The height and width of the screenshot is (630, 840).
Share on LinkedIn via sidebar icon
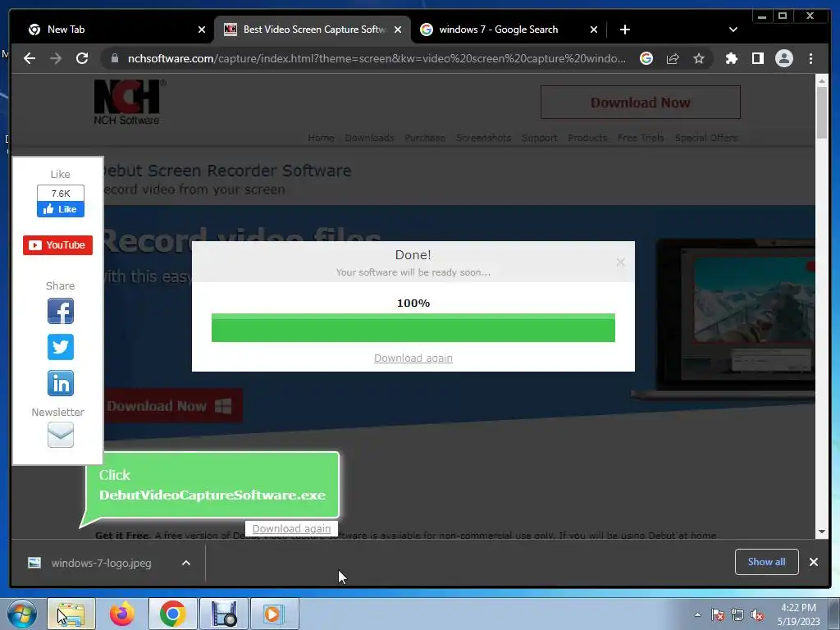tap(61, 383)
